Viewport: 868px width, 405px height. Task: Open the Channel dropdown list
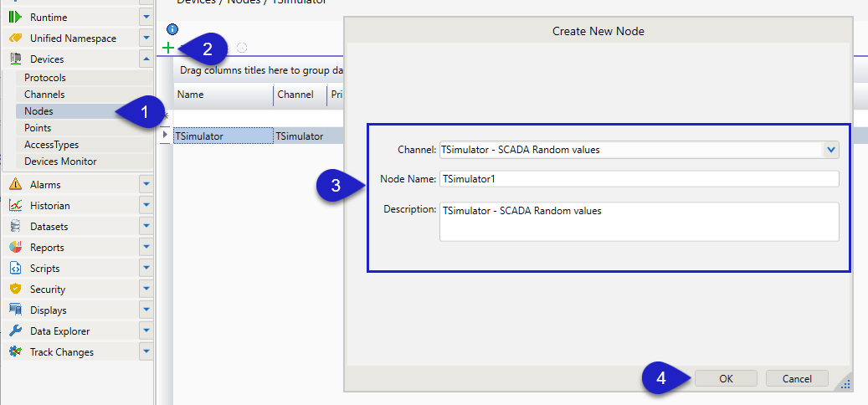point(830,150)
